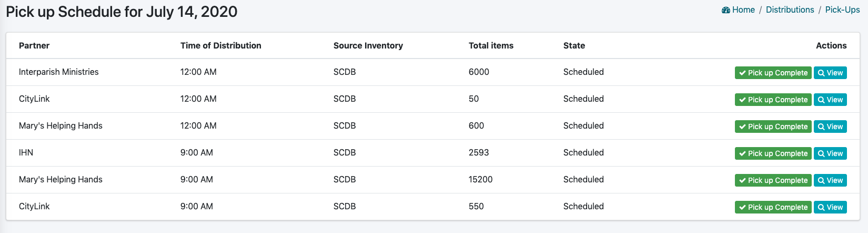
Task: Go to the Pick-Ups breadcrumb link
Action: coord(842,10)
